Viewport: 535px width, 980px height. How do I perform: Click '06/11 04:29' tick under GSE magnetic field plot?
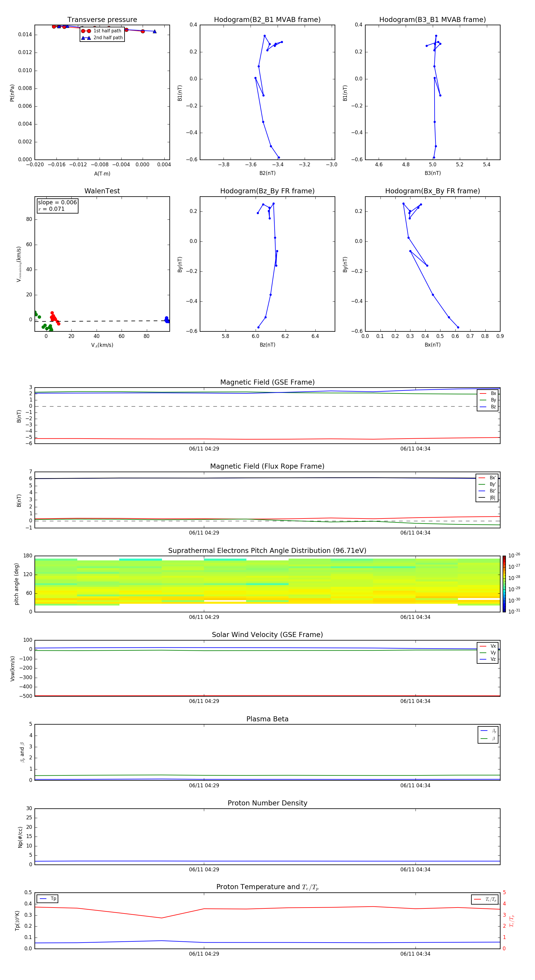click(x=204, y=449)
